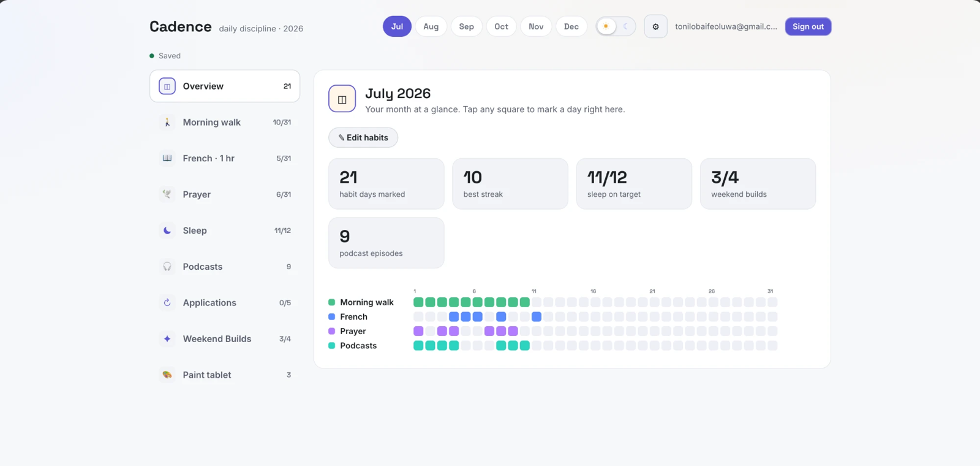Click the blue dot beside French legend
The image size is (980, 466).
tap(332, 317)
